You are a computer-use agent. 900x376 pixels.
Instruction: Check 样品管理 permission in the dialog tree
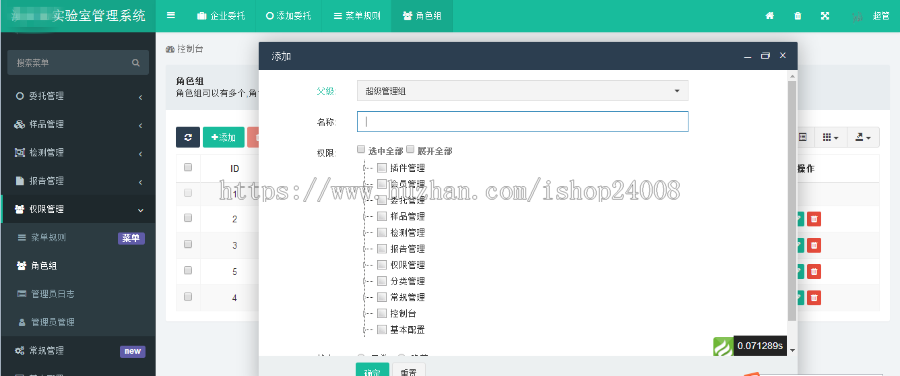382,216
